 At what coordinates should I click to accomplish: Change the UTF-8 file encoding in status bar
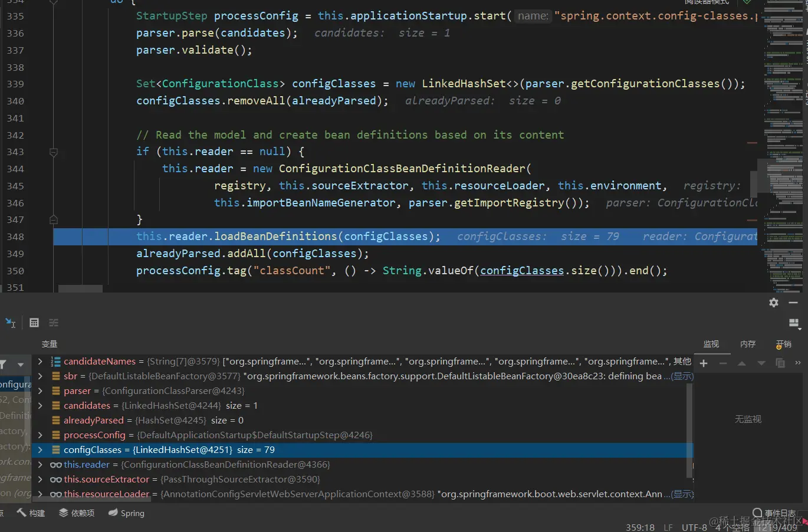pyautogui.click(x=694, y=527)
